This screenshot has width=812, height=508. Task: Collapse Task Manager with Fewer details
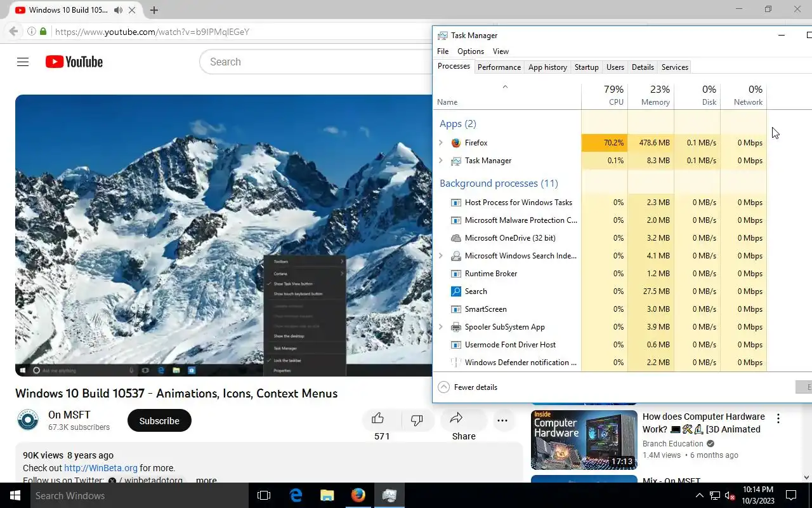tap(468, 387)
